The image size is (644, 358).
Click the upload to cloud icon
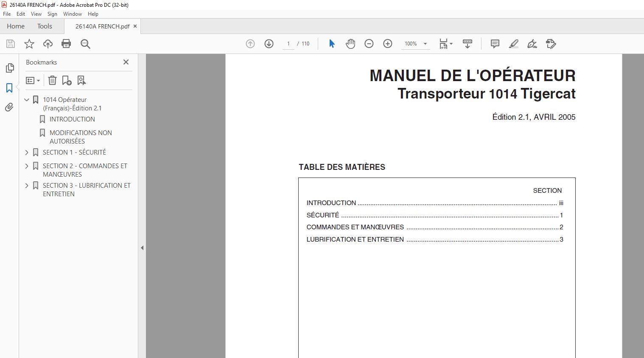click(x=48, y=44)
